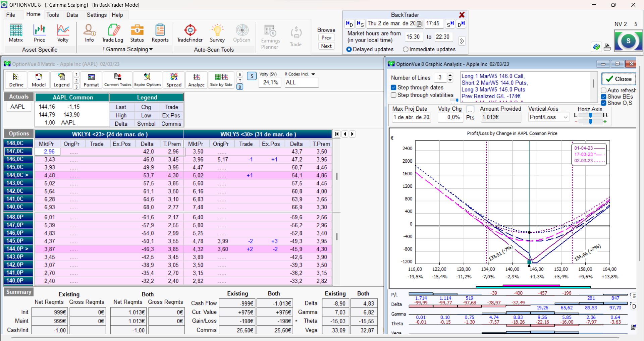Expand the BackTrader panel chevron
The height and width of the screenshot is (341, 644).
(x=462, y=41)
